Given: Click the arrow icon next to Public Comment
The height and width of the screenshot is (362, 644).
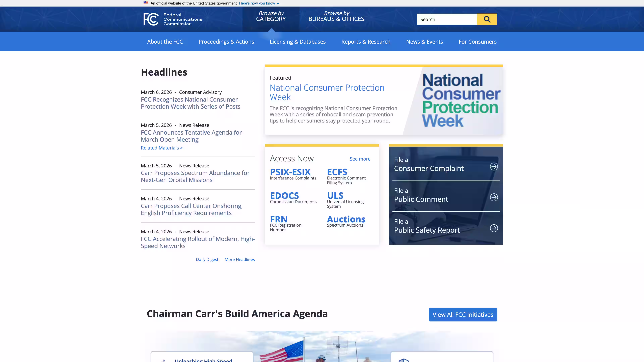Looking at the screenshot, I should pyautogui.click(x=494, y=197).
